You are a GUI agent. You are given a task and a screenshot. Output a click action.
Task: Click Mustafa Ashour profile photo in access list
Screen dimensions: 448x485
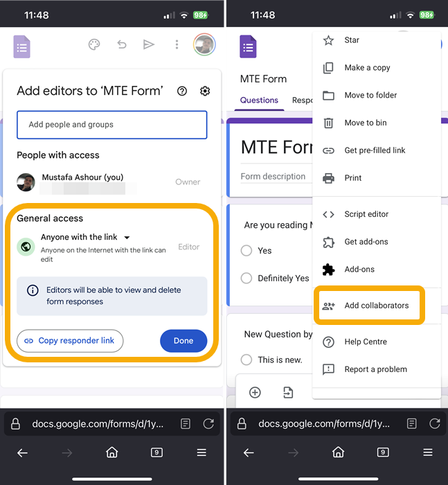(x=26, y=182)
